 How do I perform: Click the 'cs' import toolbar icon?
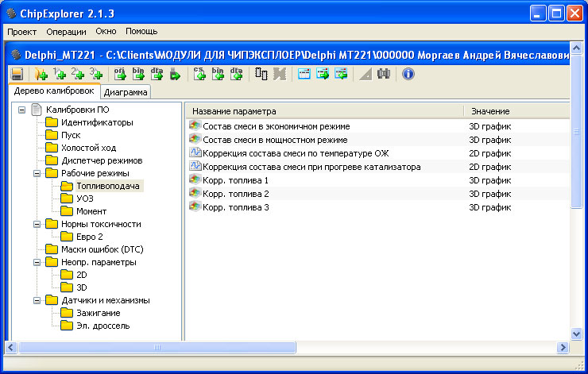(x=200, y=75)
